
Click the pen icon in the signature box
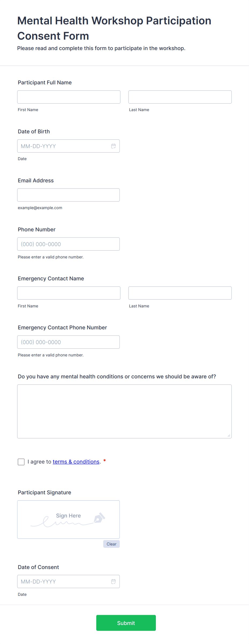point(99,518)
